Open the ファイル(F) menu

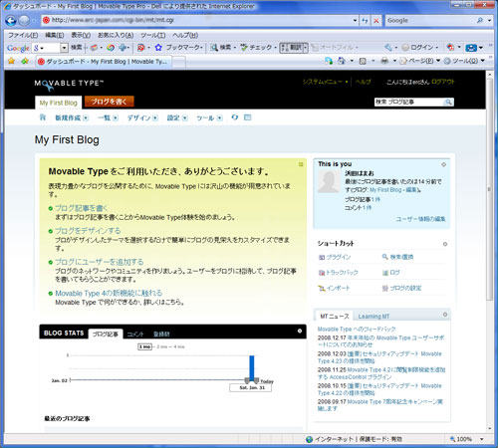[23, 35]
